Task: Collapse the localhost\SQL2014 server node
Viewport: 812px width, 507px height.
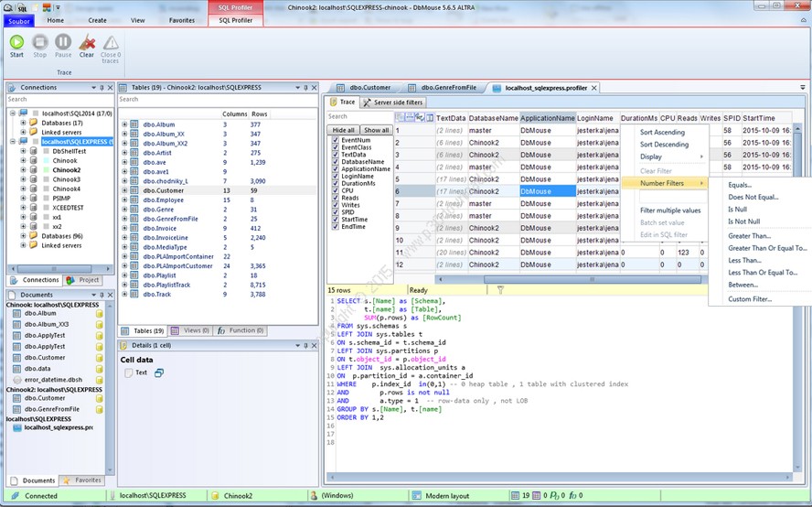Action: (x=13, y=113)
